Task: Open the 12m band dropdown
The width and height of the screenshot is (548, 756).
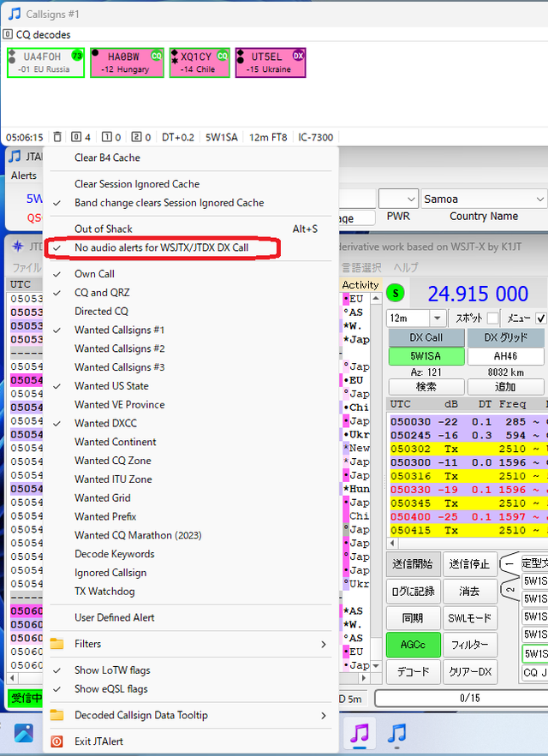Action: coord(416,318)
